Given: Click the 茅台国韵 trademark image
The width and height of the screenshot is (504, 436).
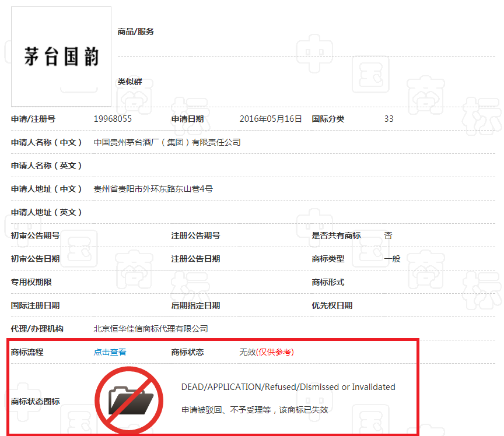Looking at the screenshot, I should pos(61,57).
